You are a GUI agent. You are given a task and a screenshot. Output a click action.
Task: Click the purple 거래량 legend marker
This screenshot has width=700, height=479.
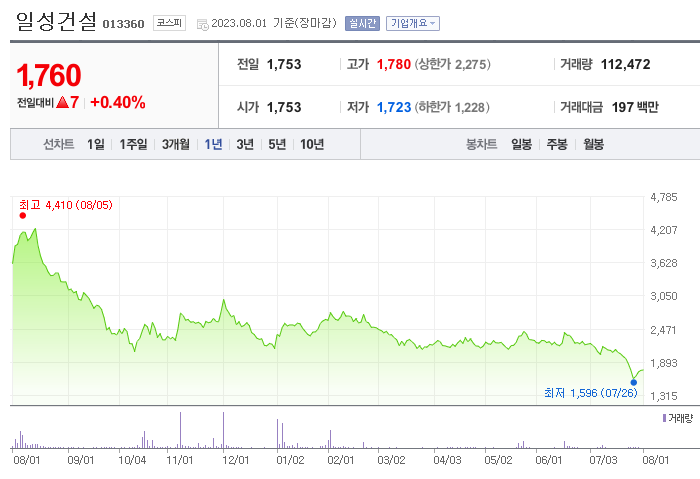tap(664, 418)
